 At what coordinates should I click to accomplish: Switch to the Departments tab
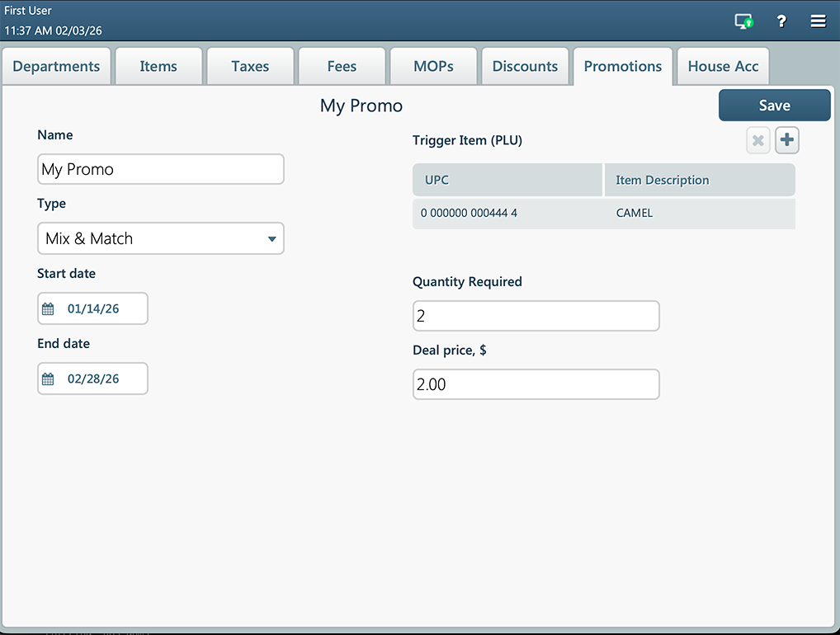[56, 67]
